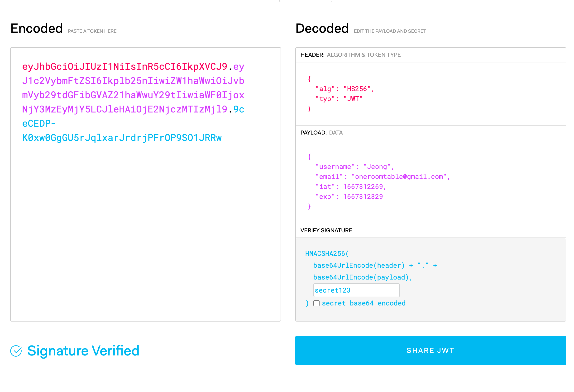Toggle the secret base64 encoded checkbox

[316, 303]
